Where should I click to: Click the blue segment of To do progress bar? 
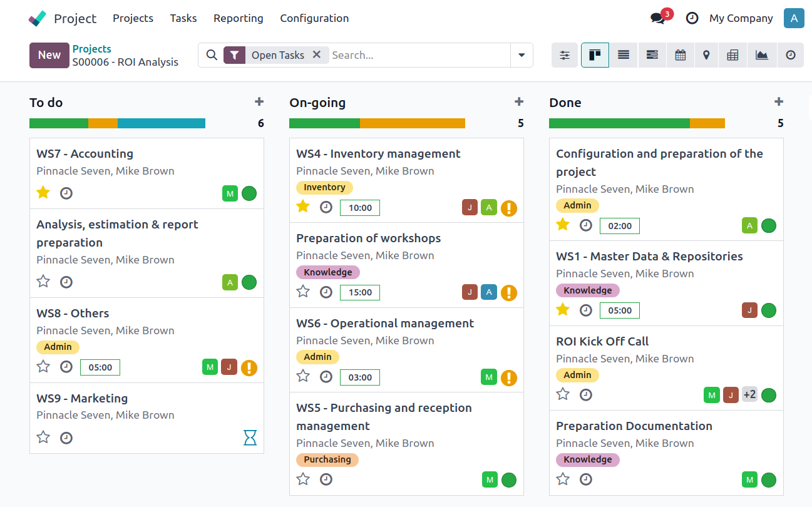pyautogui.click(x=161, y=123)
